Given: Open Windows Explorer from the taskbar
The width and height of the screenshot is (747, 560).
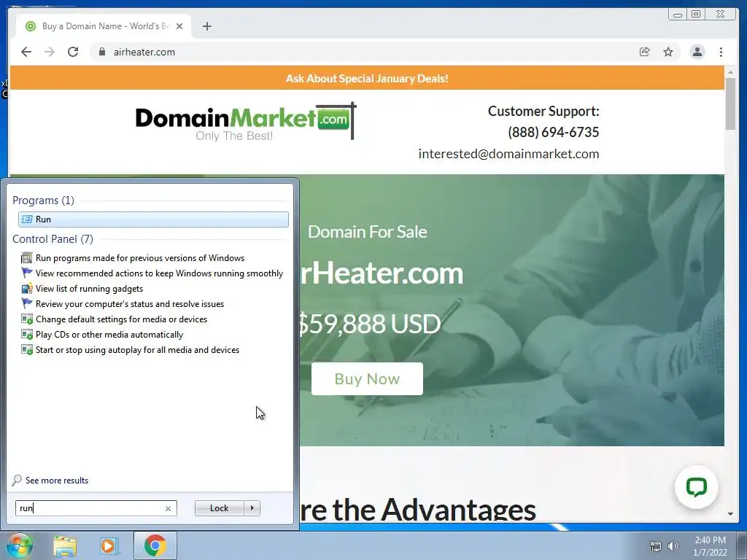Looking at the screenshot, I should [65, 545].
